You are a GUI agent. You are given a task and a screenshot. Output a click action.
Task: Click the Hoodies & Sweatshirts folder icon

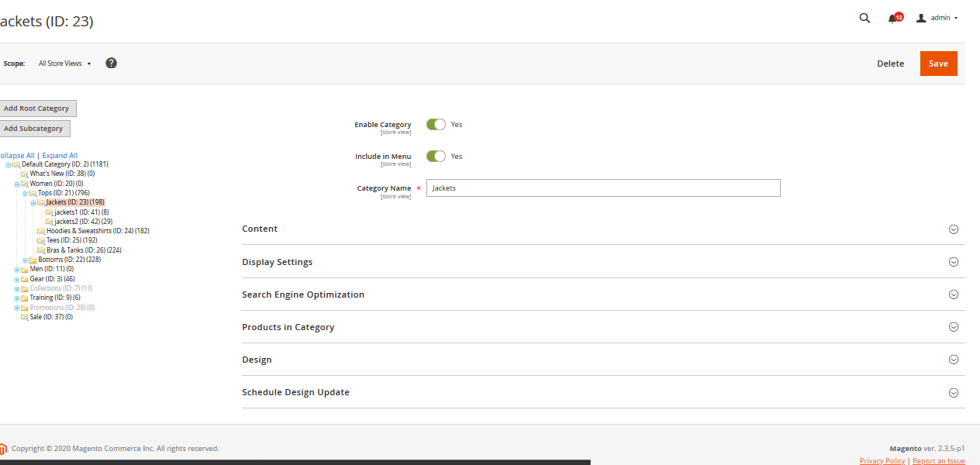pos(40,230)
